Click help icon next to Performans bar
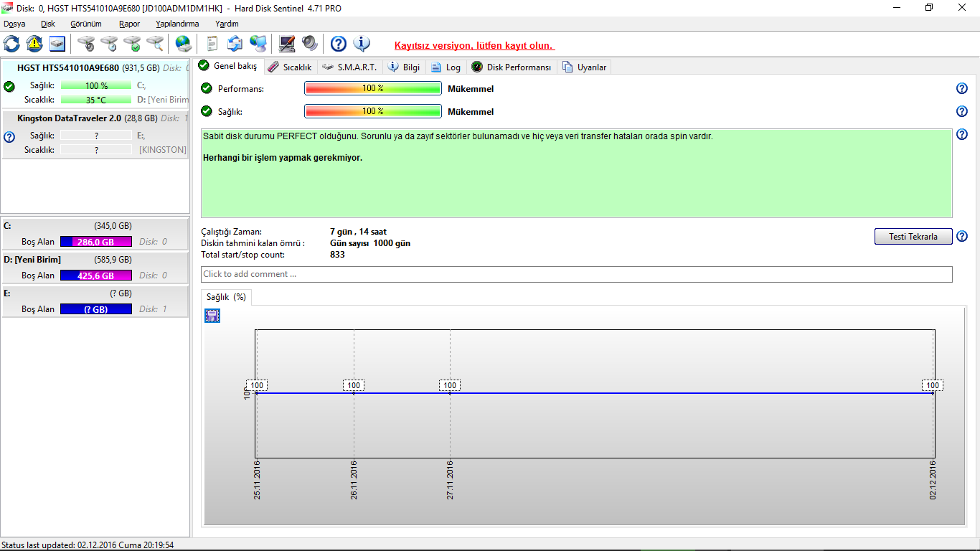The width and height of the screenshot is (980, 551). [x=962, y=88]
